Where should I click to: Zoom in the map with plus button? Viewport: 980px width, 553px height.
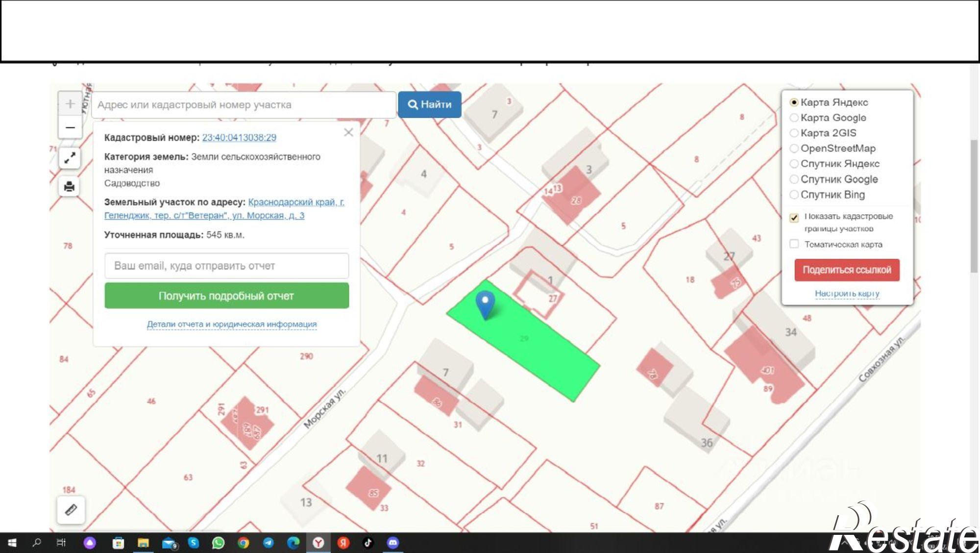coord(70,104)
